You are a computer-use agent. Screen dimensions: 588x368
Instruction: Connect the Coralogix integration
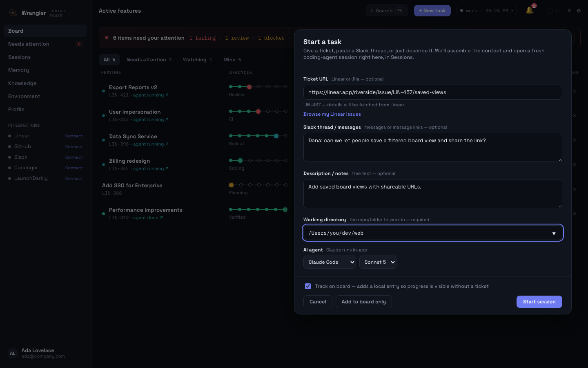pyautogui.click(x=74, y=168)
